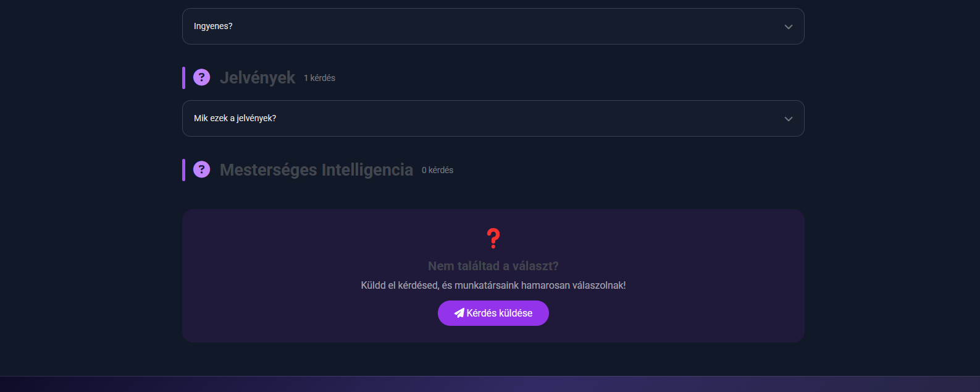Expand the "Ingyenes?" question text

tap(213, 27)
